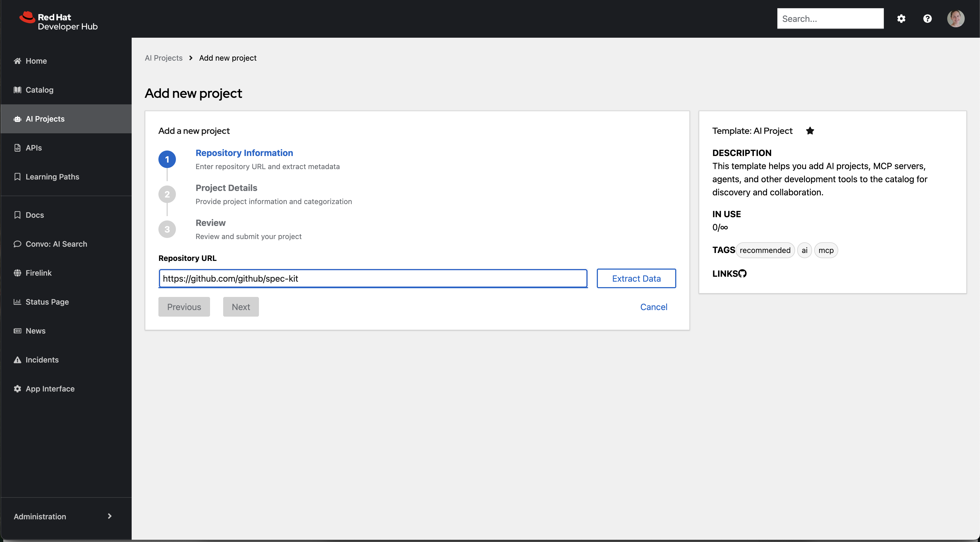The width and height of the screenshot is (980, 542).
Task: Focus the Repository URL input field
Action: click(373, 279)
